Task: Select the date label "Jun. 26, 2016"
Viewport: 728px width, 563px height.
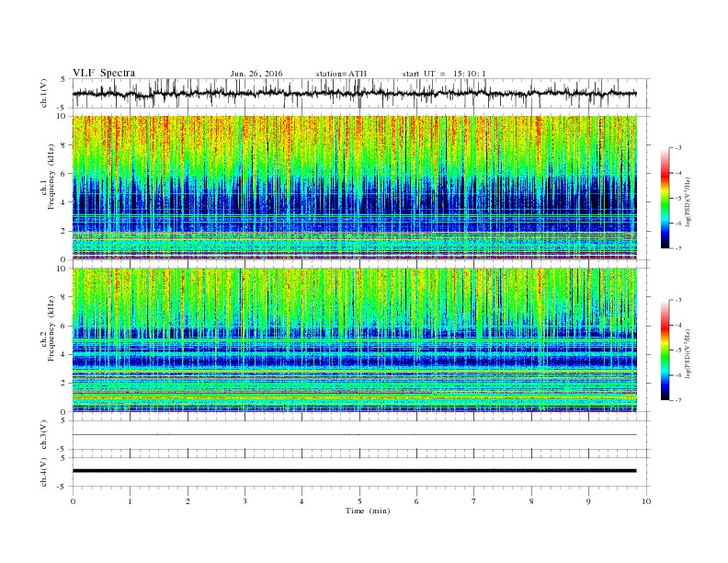Action: point(256,74)
